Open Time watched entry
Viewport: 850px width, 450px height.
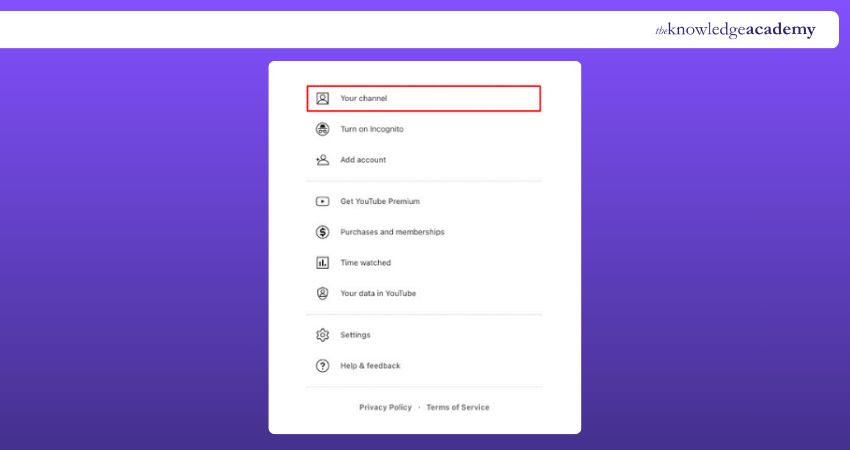tap(365, 263)
